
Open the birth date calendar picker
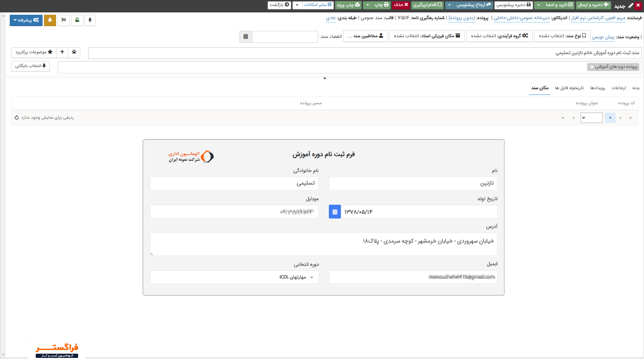(x=334, y=212)
